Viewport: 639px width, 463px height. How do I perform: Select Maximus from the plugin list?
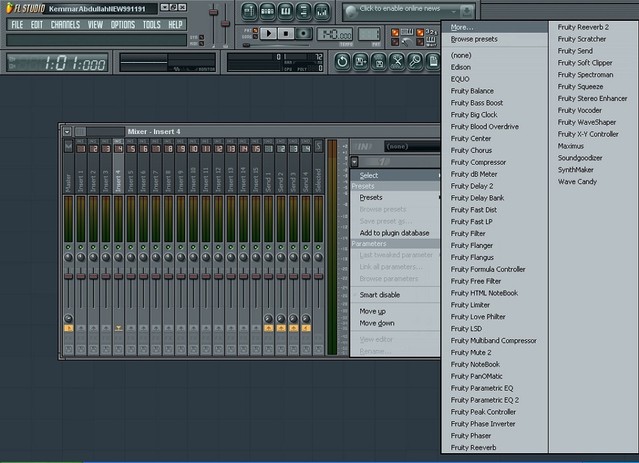(x=593, y=146)
